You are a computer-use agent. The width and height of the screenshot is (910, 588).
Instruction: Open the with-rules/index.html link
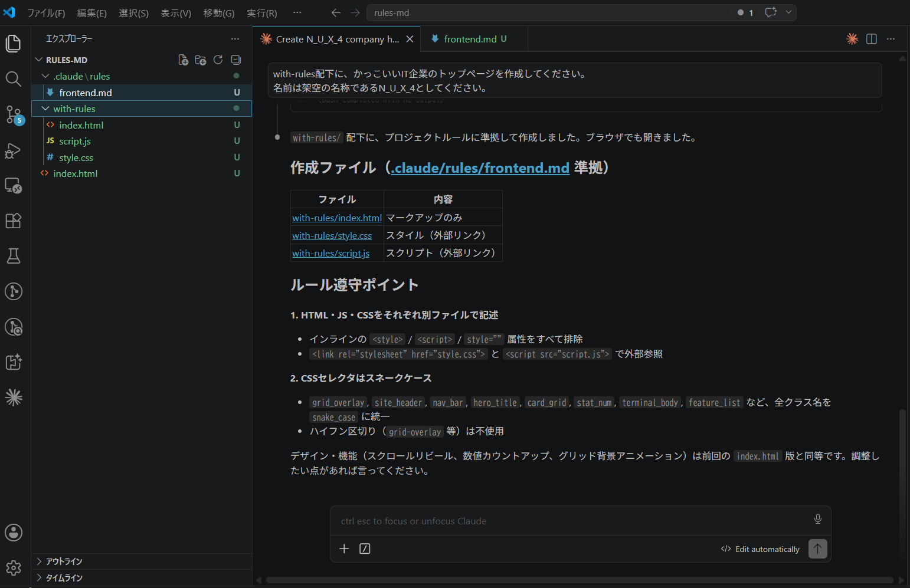click(x=337, y=218)
